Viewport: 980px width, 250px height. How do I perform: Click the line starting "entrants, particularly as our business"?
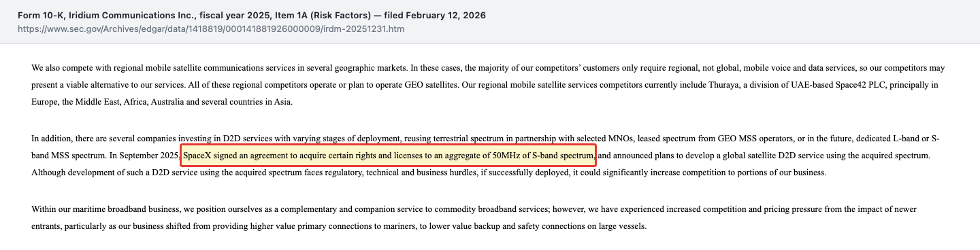[x=339, y=226]
